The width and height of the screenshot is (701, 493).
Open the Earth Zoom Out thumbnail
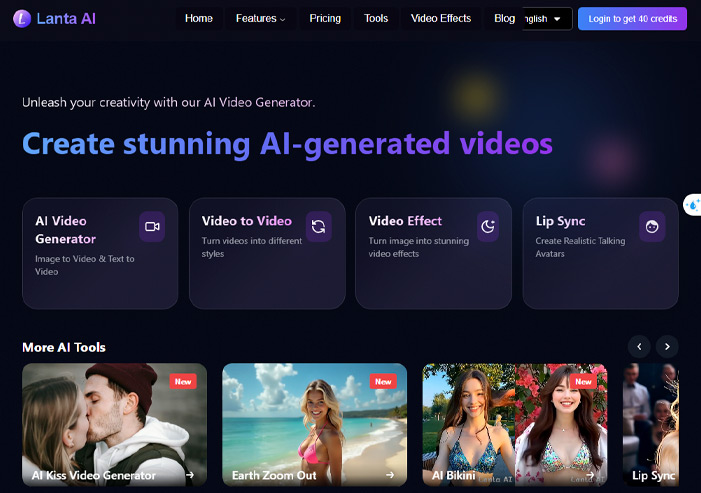coord(315,424)
